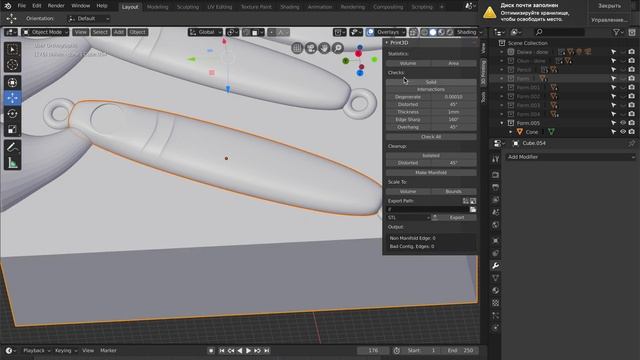Screen dimensions: 640x360
Task: Click the pan hand navigation button
Action: tap(324, 48)
